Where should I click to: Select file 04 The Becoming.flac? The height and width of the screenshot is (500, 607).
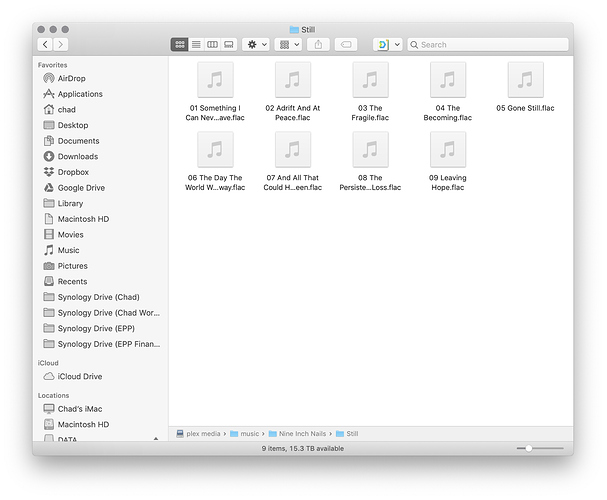click(x=448, y=92)
